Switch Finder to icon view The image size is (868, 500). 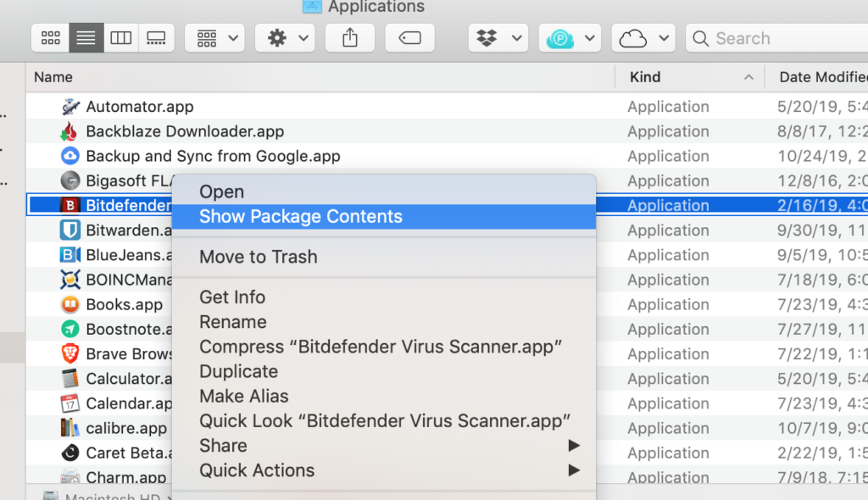(x=50, y=38)
